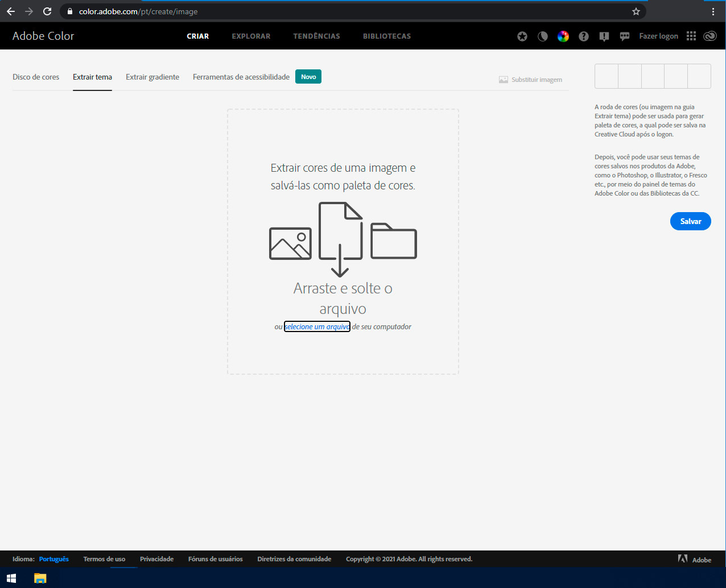Open the rainbow color wheel icon
The width and height of the screenshot is (726, 588).
tap(563, 36)
